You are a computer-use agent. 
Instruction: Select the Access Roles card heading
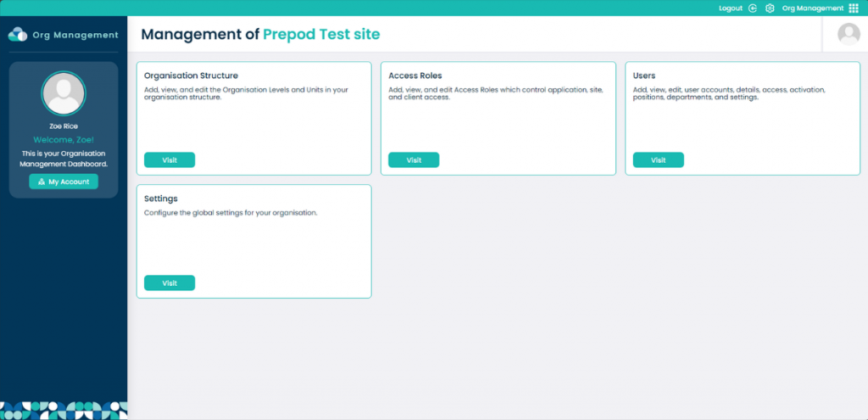click(415, 76)
